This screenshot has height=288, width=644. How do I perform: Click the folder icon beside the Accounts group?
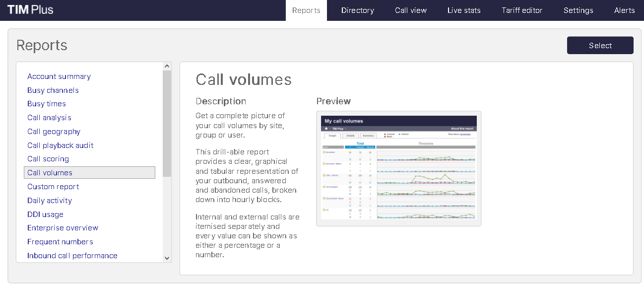coord(323,152)
